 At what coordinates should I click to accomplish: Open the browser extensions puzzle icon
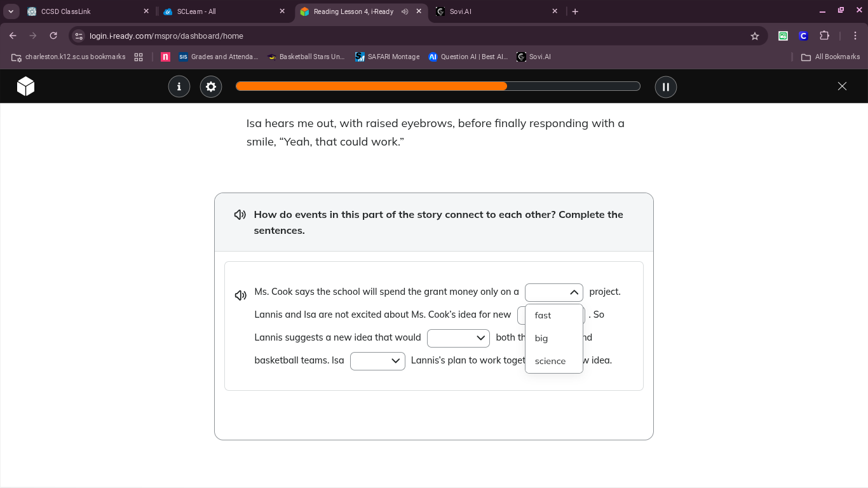tap(825, 36)
